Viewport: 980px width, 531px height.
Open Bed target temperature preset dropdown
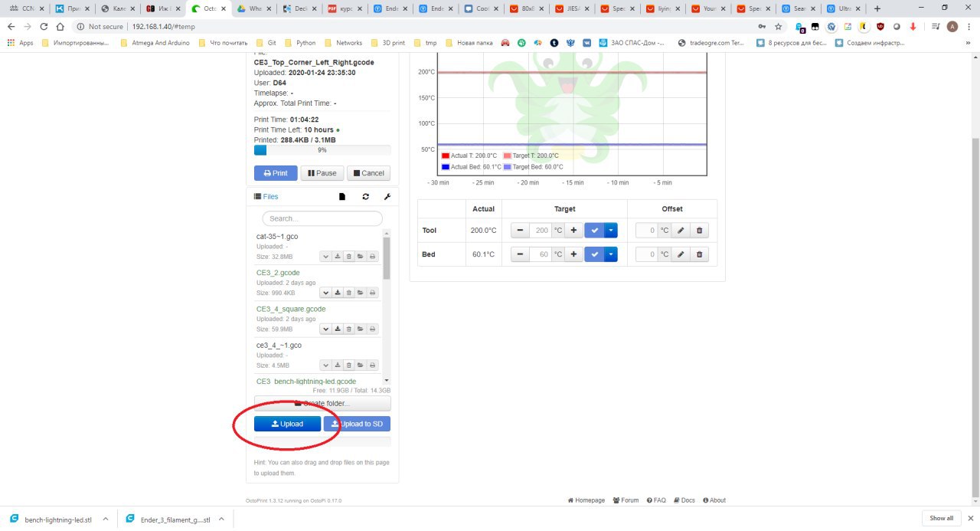(611, 254)
